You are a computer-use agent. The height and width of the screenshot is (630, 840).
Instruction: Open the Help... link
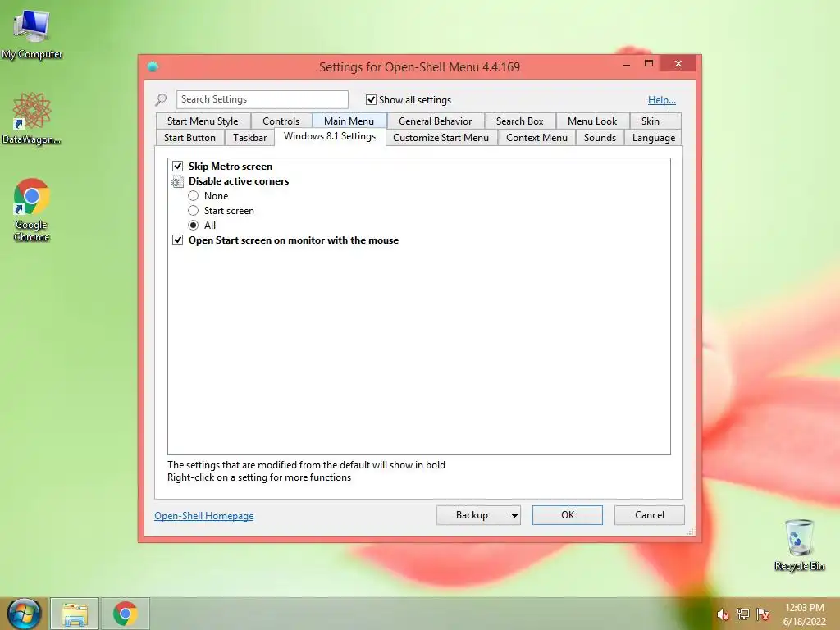(662, 99)
